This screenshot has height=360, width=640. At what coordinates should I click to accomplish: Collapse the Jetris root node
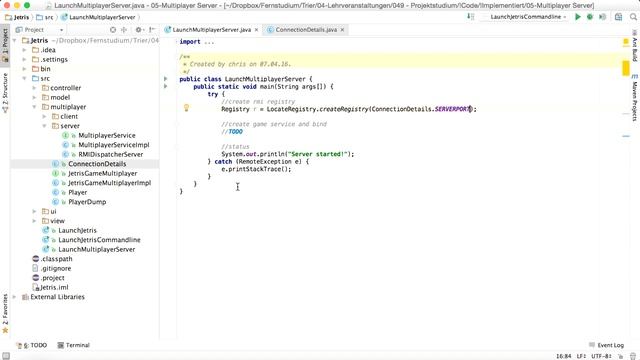15,40
